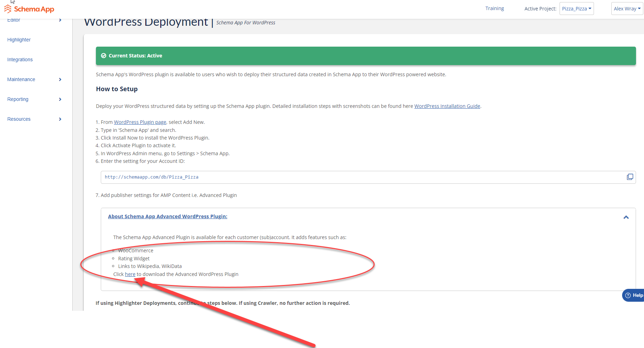Image resolution: width=644 pixels, height=348 pixels.
Task: Click step 7 about AMP publisher settings
Action: click(x=166, y=195)
